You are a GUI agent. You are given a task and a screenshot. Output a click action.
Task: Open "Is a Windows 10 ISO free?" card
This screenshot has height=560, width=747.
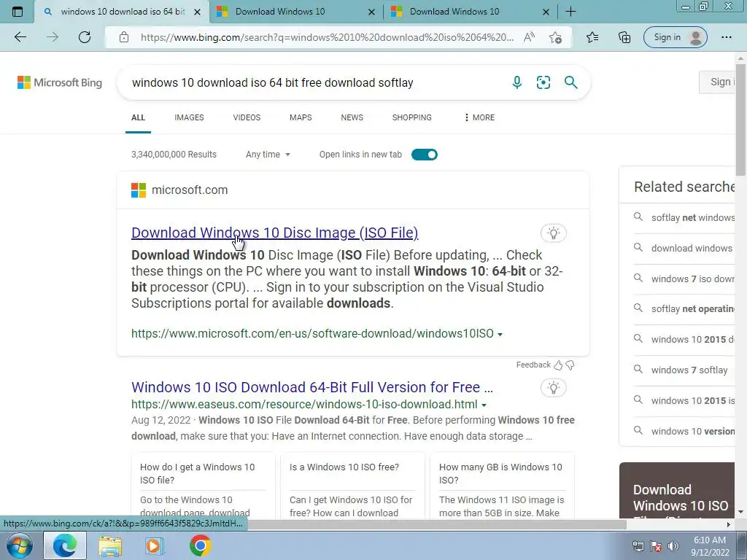click(352, 486)
